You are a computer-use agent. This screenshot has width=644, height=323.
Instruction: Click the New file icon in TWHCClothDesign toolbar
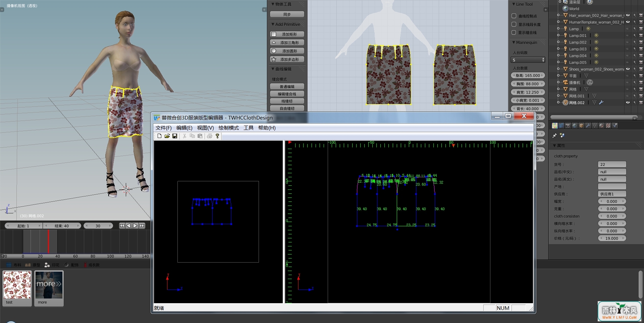pos(159,136)
